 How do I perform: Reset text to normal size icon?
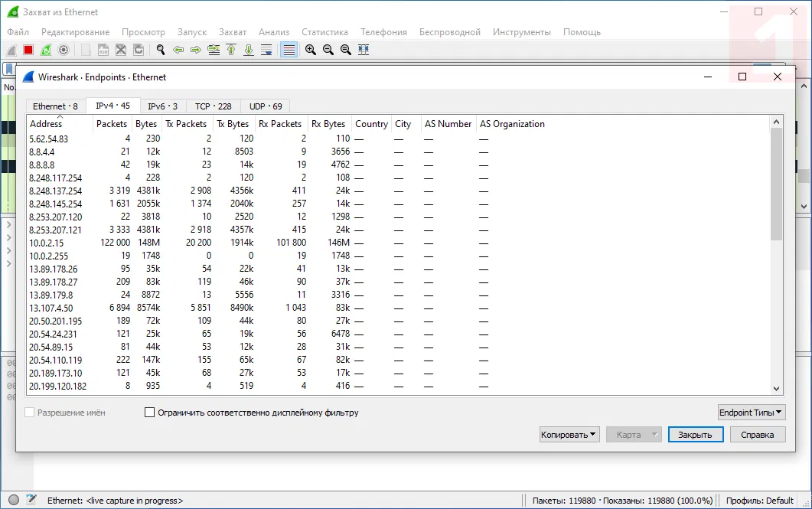[x=346, y=50]
